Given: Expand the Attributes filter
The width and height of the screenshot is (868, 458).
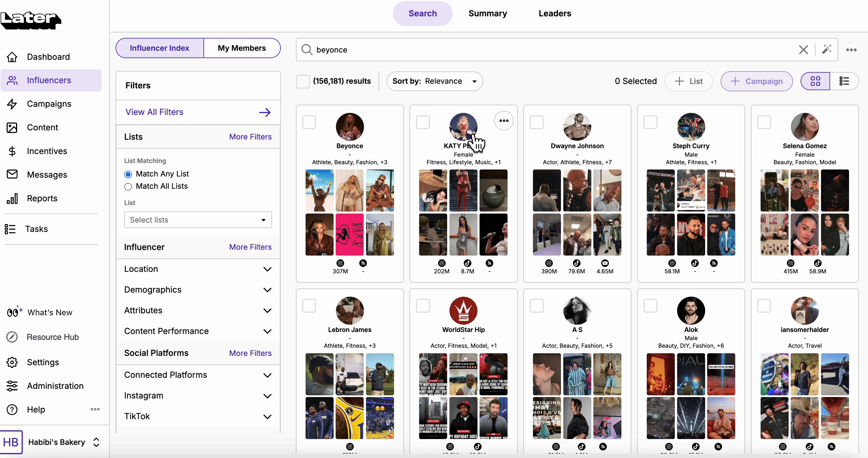Looking at the screenshot, I should [198, 310].
